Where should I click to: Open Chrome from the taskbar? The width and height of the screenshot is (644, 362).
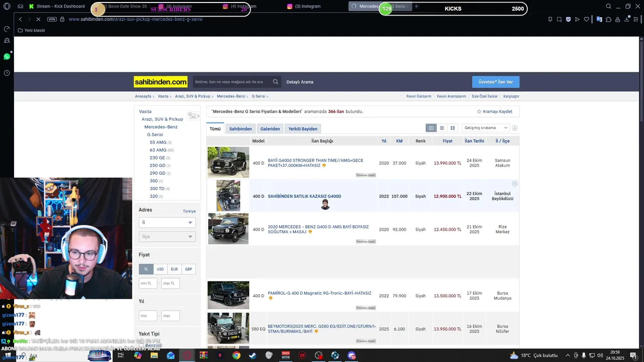coord(236,355)
